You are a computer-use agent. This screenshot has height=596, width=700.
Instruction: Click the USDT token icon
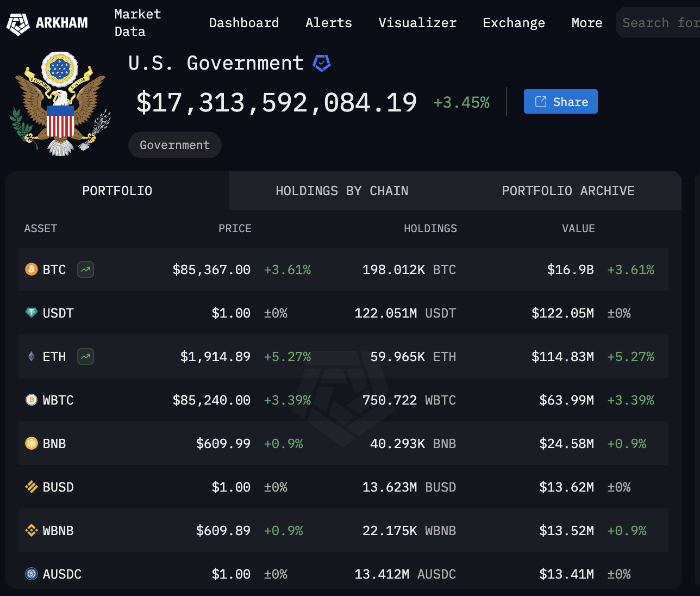(x=32, y=313)
